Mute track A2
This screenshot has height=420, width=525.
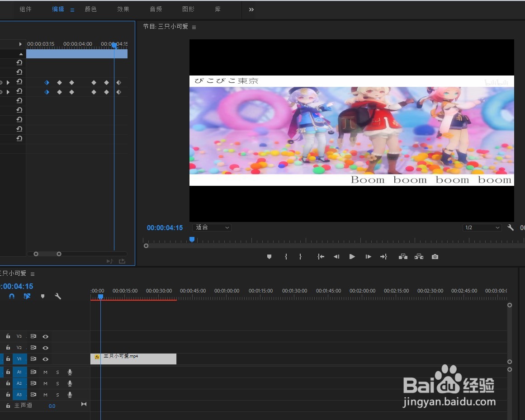click(x=46, y=383)
